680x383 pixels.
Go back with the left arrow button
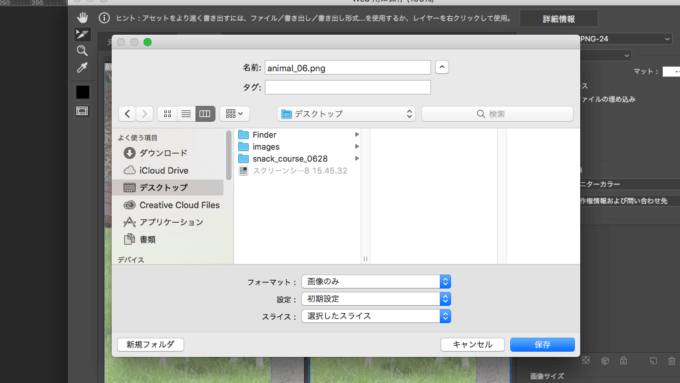(127, 114)
